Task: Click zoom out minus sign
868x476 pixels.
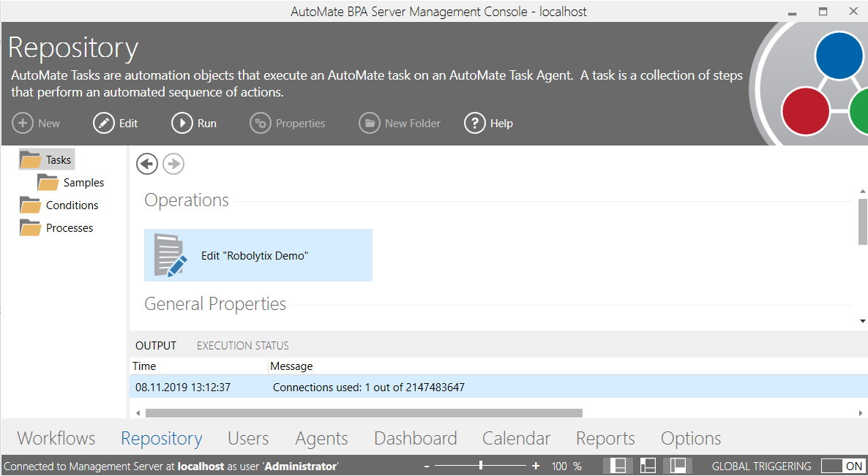Action: tap(428, 466)
